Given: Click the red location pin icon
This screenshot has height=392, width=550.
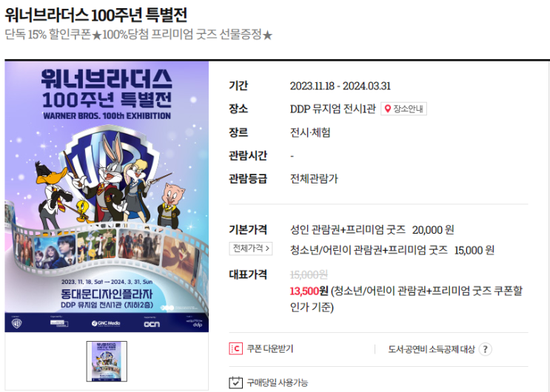Looking at the screenshot, I should pos(388,109).
